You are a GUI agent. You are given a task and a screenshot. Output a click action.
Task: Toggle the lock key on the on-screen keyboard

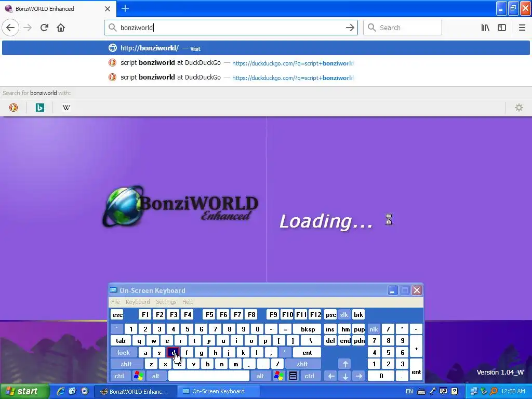tap(124, 353)
